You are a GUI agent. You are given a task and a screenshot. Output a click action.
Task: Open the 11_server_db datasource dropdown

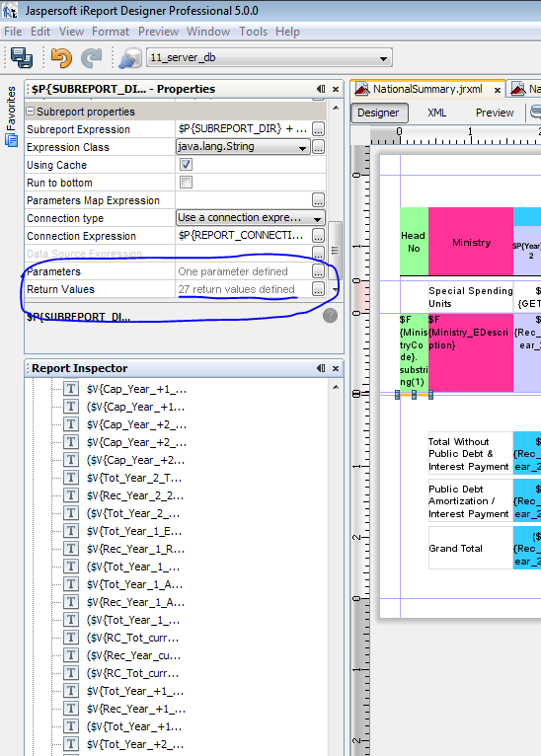270,58
